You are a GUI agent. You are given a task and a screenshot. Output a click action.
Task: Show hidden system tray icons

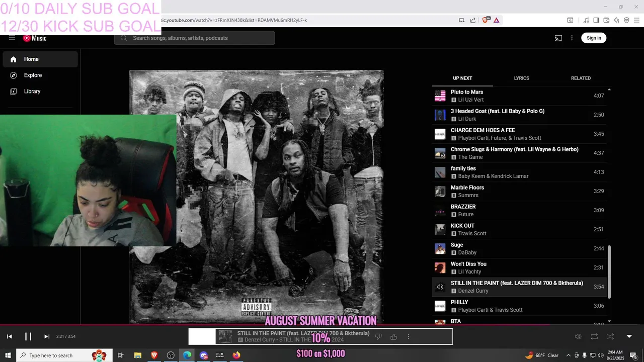[569, 355]
